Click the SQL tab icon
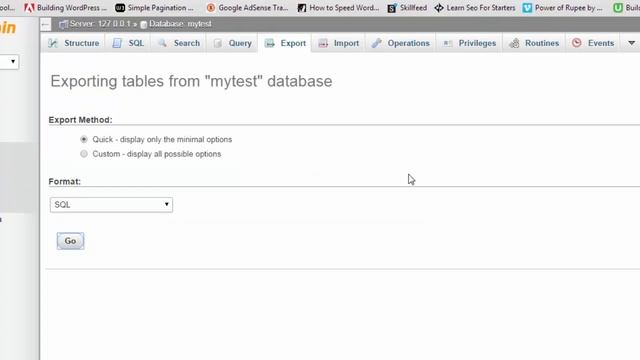The height and width of the screenshot is (360, 640). (117, 43)
